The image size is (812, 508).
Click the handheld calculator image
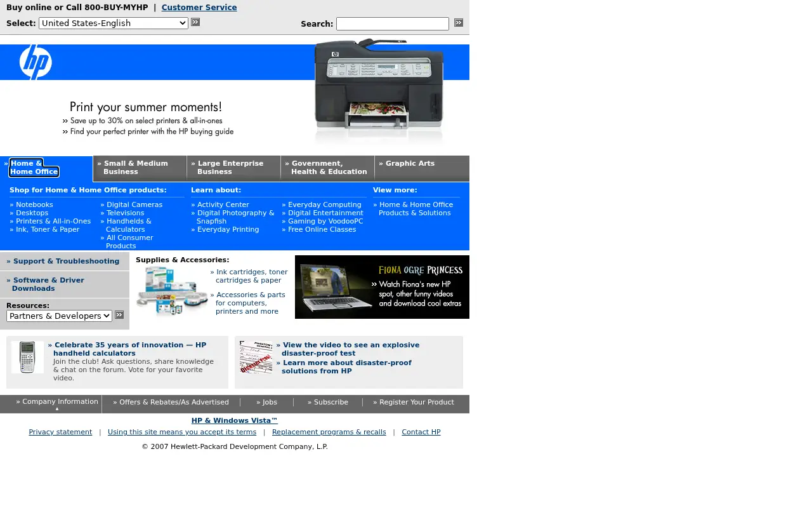27,358
